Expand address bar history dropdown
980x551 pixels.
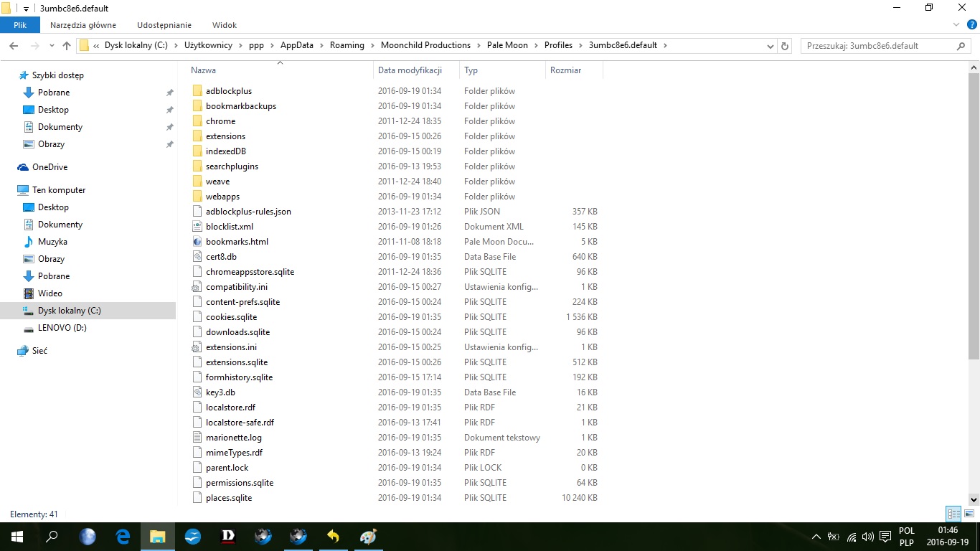coord(771,45)
